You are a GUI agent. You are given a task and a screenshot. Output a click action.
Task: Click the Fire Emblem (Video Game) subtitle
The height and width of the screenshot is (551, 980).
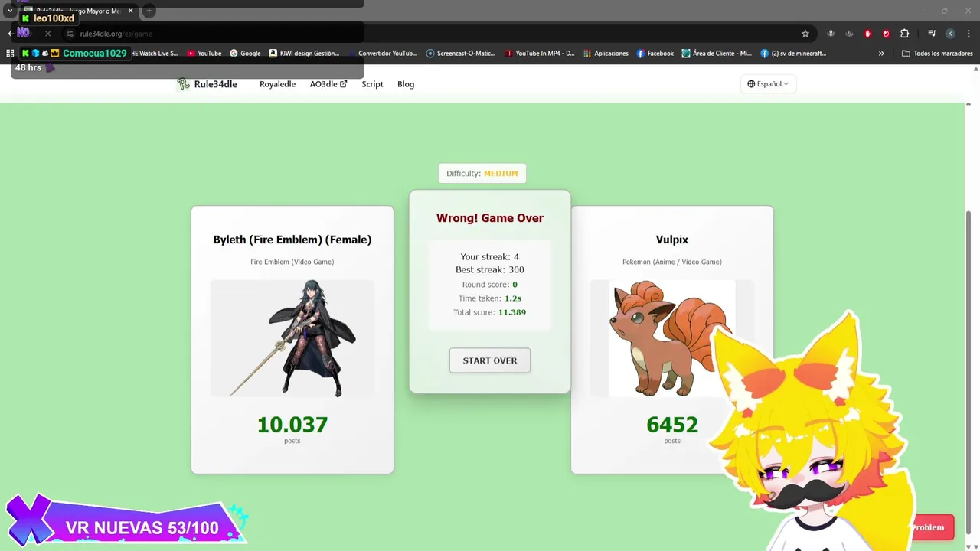(292, 262)
